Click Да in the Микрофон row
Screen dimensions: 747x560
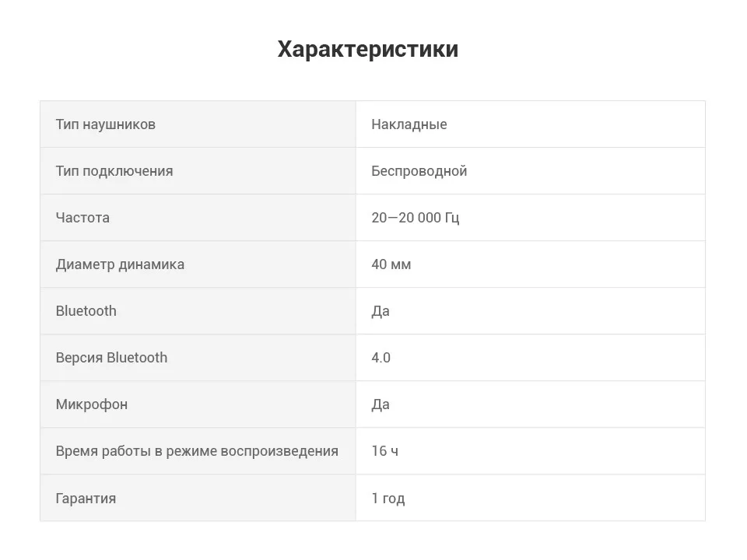point(381,404)
